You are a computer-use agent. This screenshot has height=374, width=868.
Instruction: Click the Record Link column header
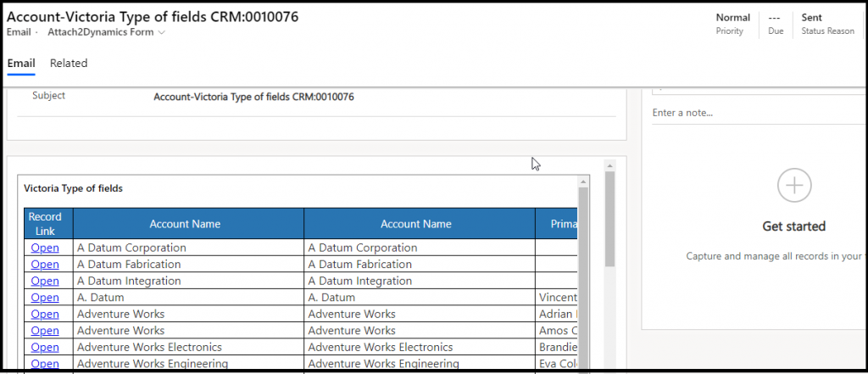pyautogui.click(x=48, y=224)
